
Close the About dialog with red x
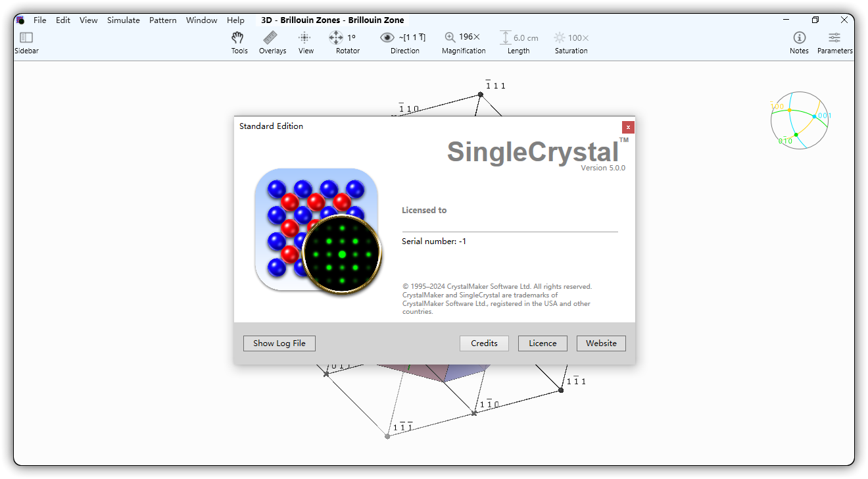628,127
